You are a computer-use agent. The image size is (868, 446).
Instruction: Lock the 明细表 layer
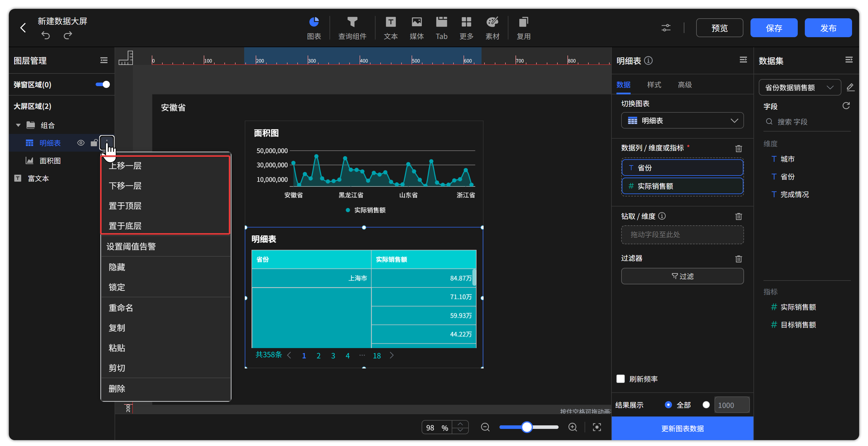94,143
